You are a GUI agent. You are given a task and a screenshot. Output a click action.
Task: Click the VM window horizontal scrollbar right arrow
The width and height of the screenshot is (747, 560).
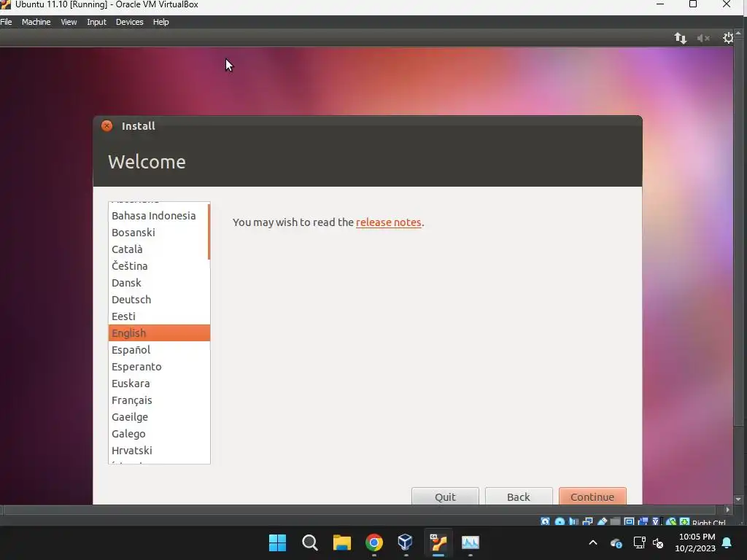pos(727,510)
